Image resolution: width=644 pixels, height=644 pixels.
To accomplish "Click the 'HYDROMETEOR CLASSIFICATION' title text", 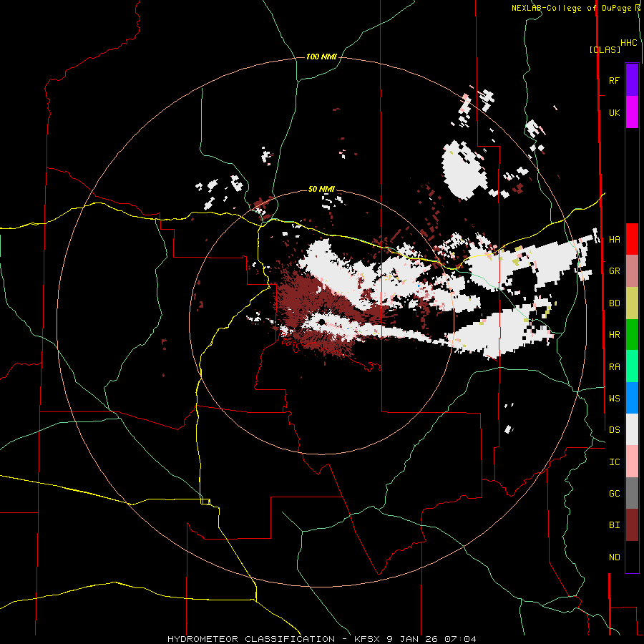I will click(251, 639).
